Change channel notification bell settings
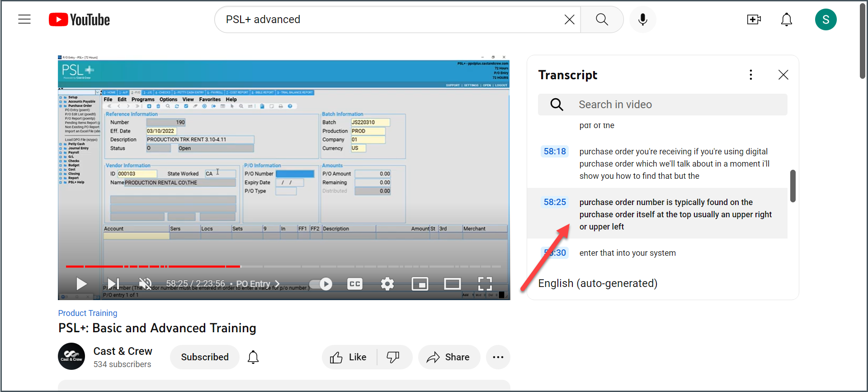Image resolution: width=868 pixels, height=392 pixels. coord(253,357)
